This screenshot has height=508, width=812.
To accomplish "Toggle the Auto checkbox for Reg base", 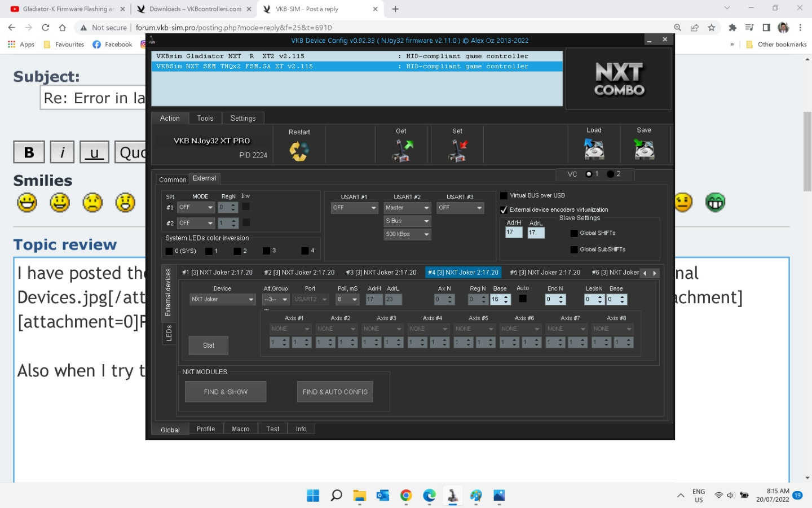I will pos(523,299).
